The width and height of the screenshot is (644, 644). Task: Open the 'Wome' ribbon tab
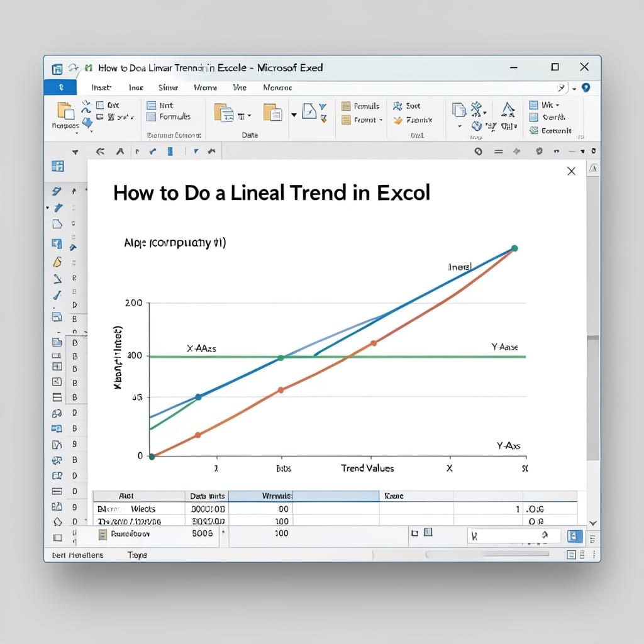click(205, 87)
